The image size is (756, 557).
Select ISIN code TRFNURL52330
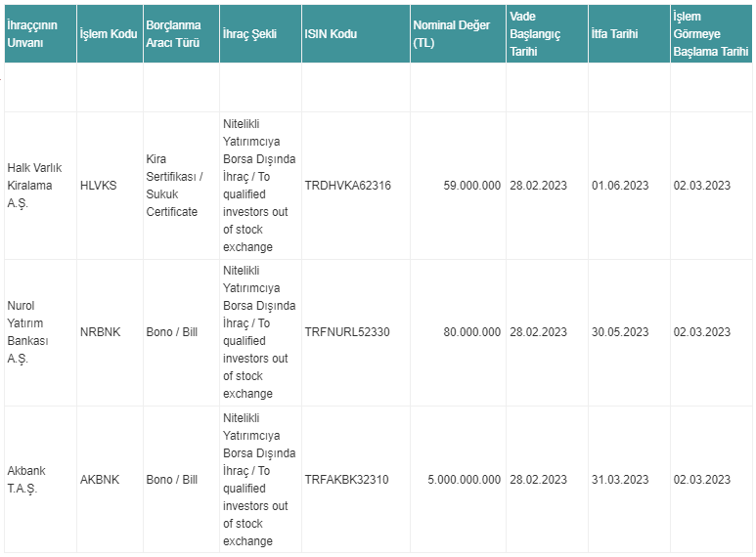pyautogui.click(x=347, y=332)
